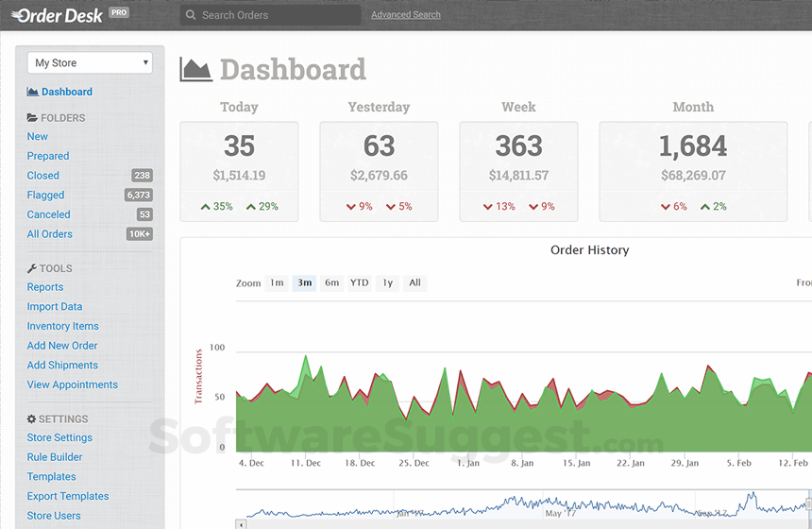Open the My Store dropdown
This screenshot has width=812, height=529.
tap(90, 62)
